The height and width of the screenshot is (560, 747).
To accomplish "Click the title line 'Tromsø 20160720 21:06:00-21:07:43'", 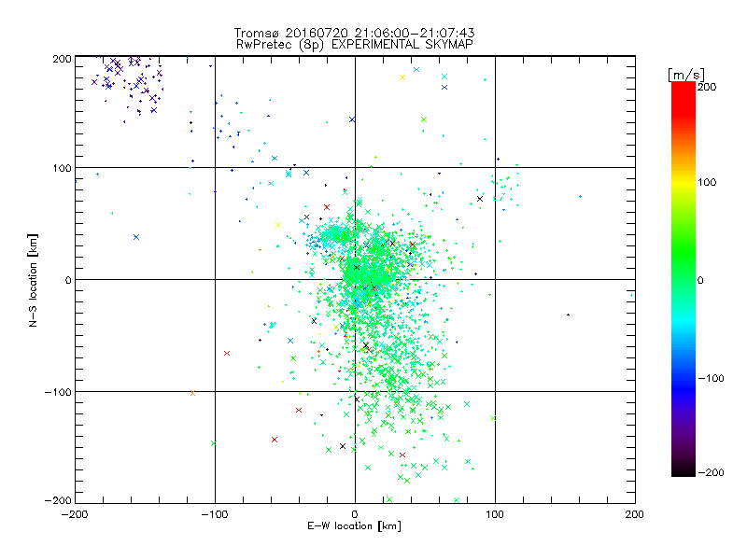I will 354,33.
